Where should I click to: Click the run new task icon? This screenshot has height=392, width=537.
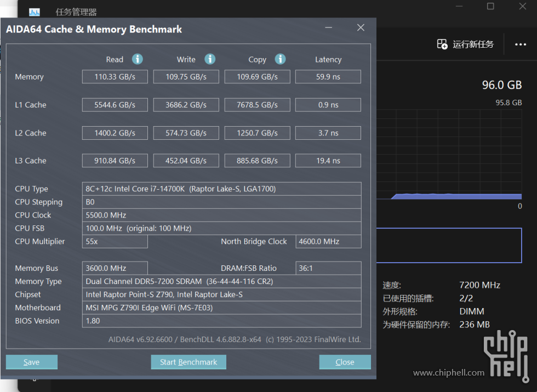pyautogui.click(x=442, y=44)
